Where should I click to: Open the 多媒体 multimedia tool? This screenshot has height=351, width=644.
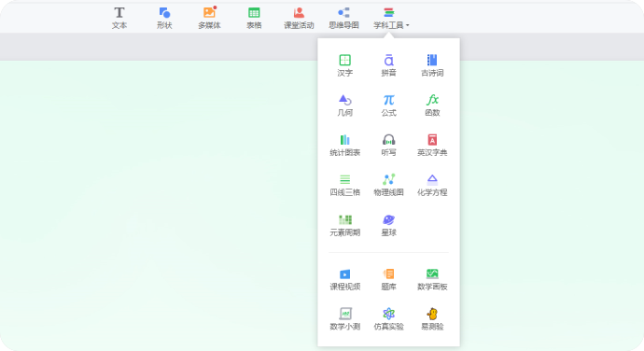[209, 18]
